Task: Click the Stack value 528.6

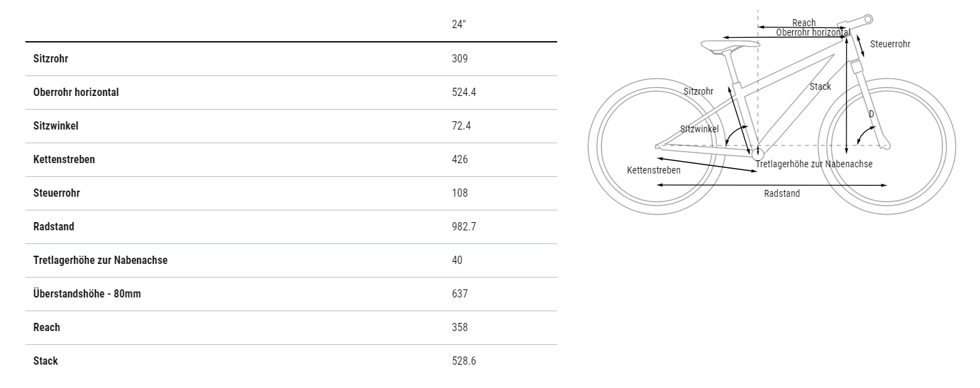Action: point(463,361)
